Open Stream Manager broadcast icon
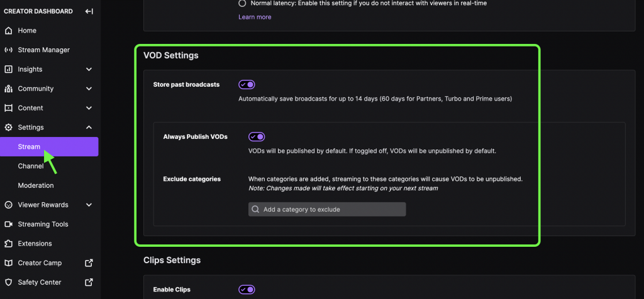This screenshot has width=644, height=299. (x=8, y=50)
